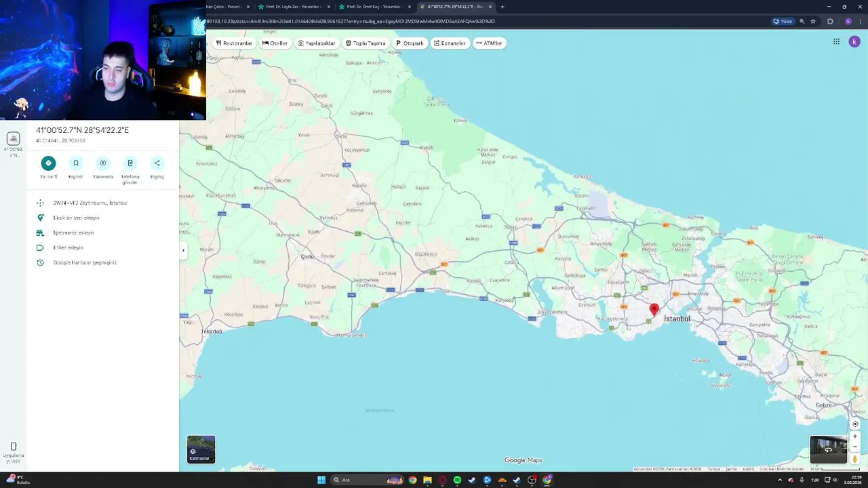
Task: Zoom out with the minus button
Action: click(855, 447)
